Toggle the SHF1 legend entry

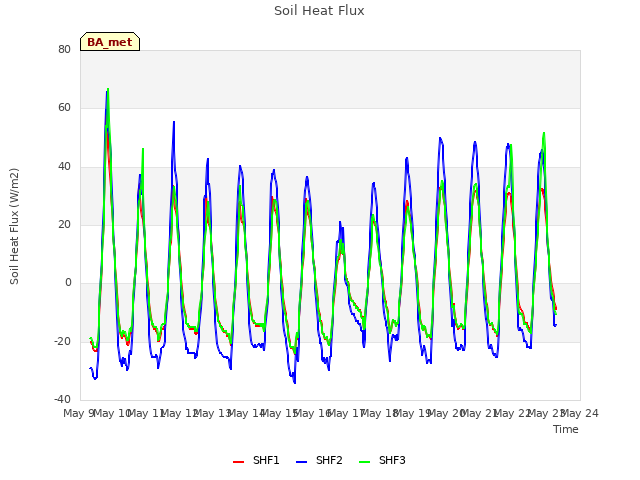pyautogui.click(x=256, y=460)
